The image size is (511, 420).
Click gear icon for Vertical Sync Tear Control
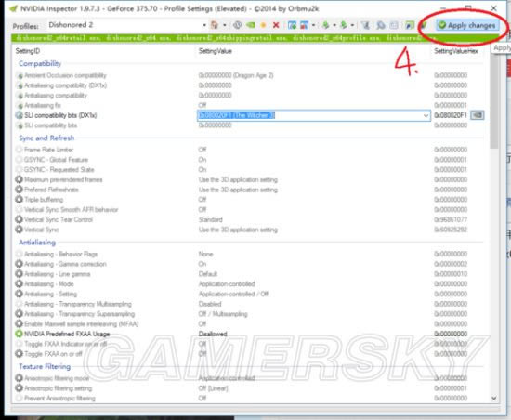[19, 219]
